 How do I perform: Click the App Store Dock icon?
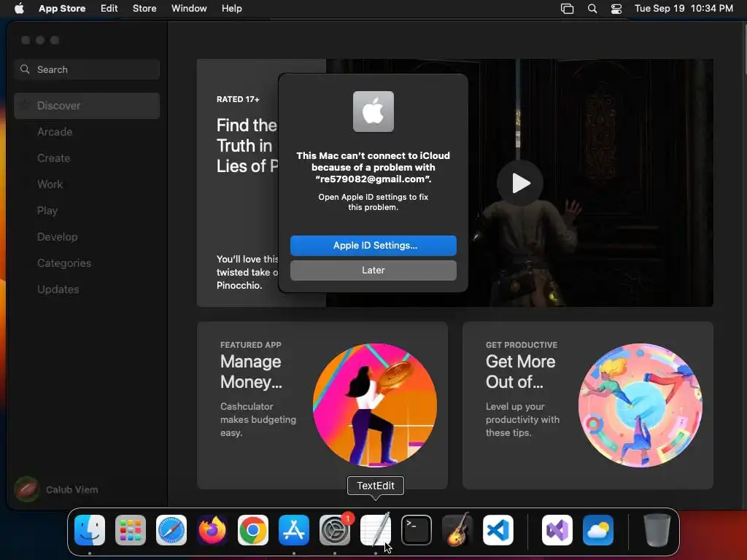(x=294, y=530)
